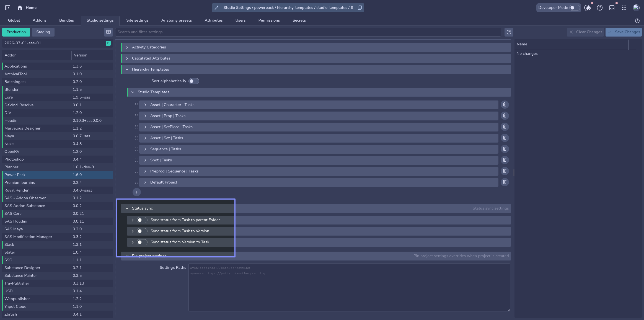Delete the Sequence | Tasks template
Image resolution: width=644 pixels, height=320 pixels.
click(x=505, y=149)
